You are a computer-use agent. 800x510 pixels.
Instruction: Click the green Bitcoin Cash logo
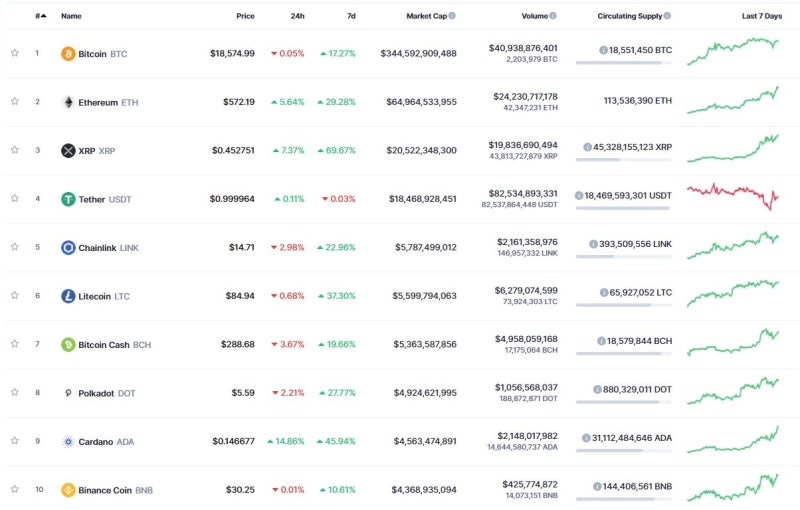click(x=68, y=344)
